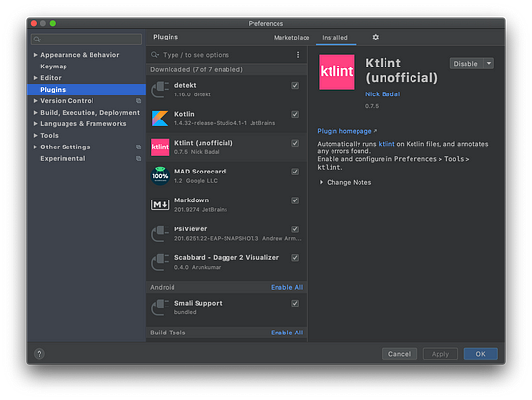Click the Markdown plugin icon
The image size is (532, 400).
(x=160, y=204)
